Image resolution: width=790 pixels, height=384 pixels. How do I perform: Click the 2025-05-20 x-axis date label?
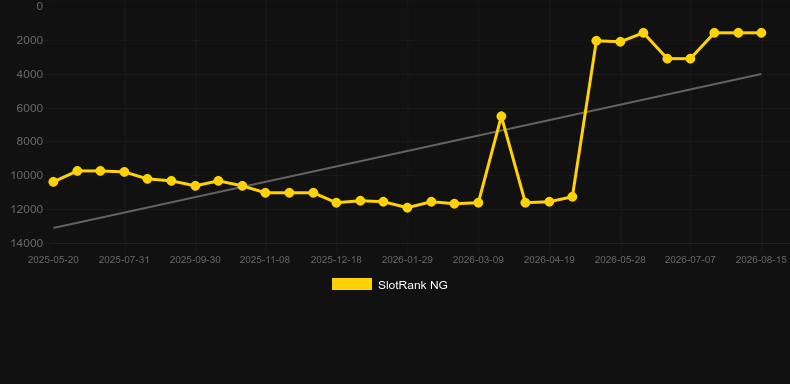[53, 260]
